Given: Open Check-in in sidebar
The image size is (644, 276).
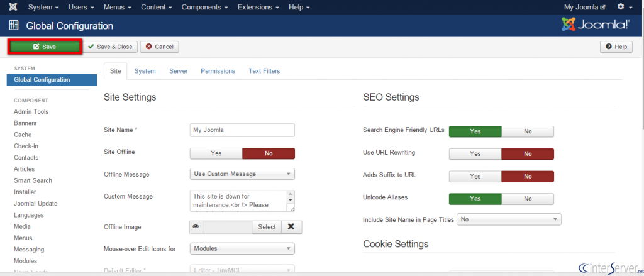Looking at the screenshot, I should [x=26, y=146].
